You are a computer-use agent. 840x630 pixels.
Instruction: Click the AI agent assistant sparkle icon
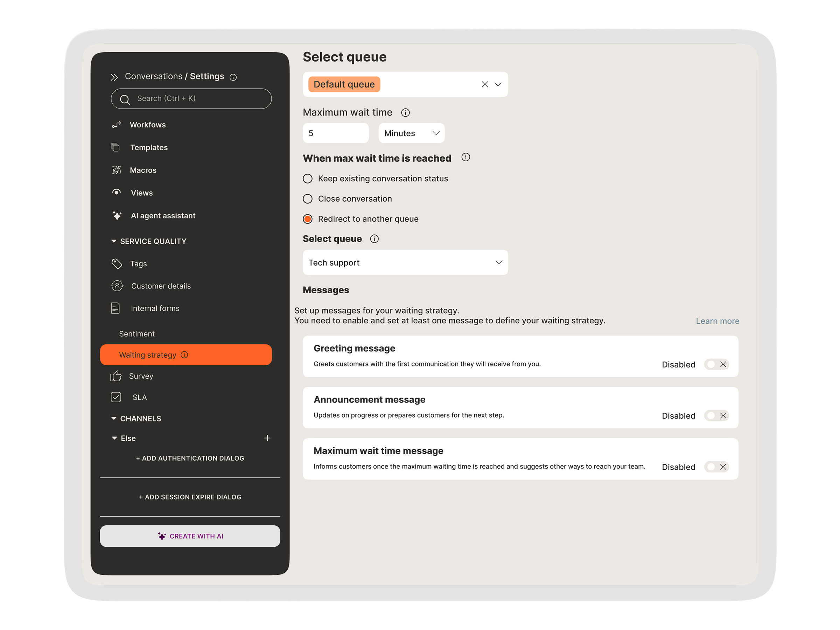[117, 215]
